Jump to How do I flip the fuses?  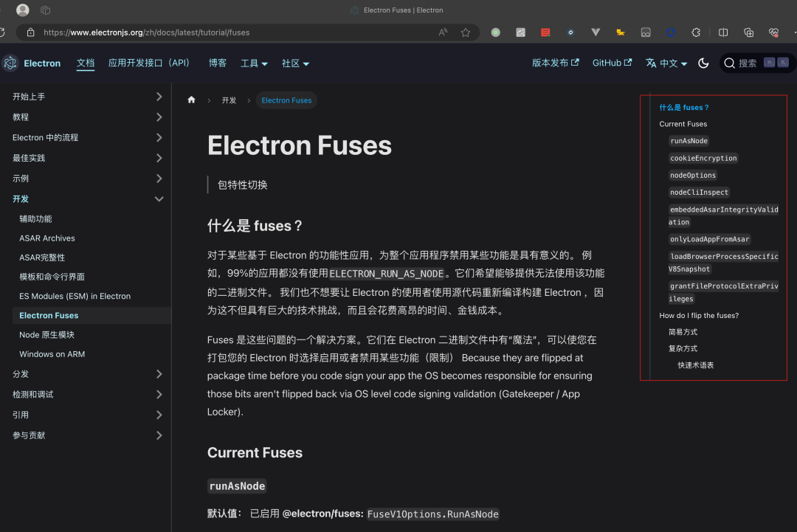click(x=699, y=316)
